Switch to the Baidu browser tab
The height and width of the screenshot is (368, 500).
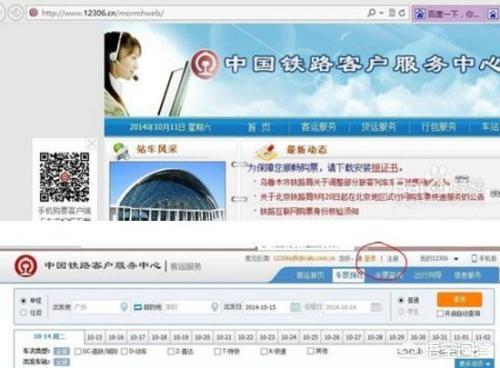[448, 14]
